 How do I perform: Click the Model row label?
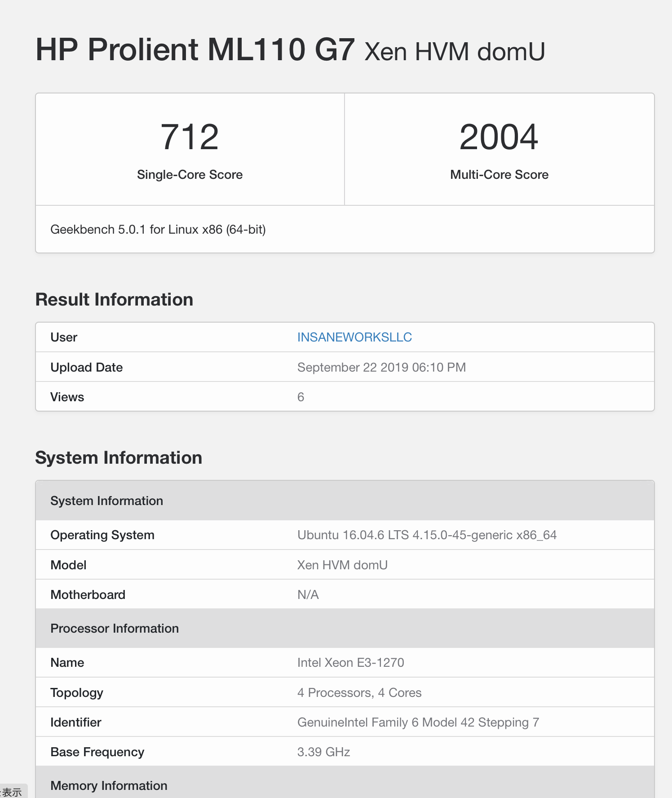tap(68, 565)
